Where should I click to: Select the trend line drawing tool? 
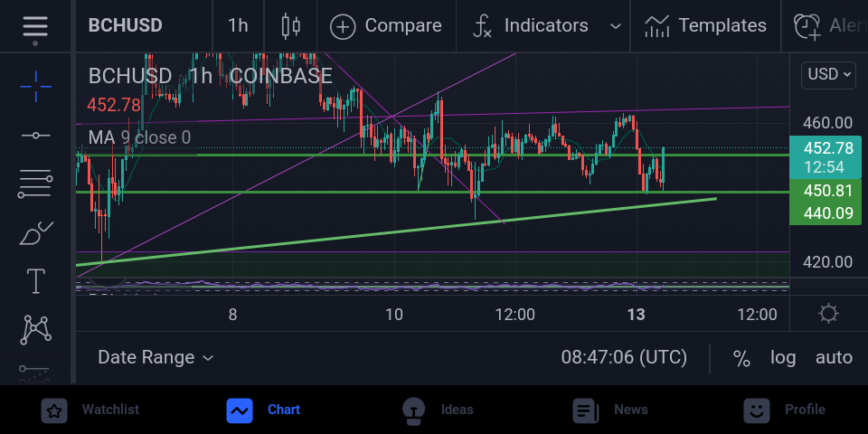[35, 135]
